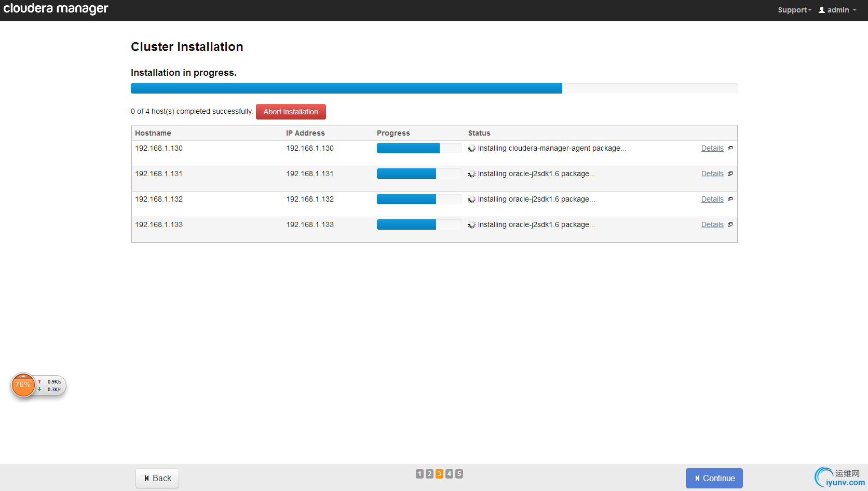The height and width of the screenshot is (491, 868).
Task: Jump to wizard step 5
Action: pos(459,474)
